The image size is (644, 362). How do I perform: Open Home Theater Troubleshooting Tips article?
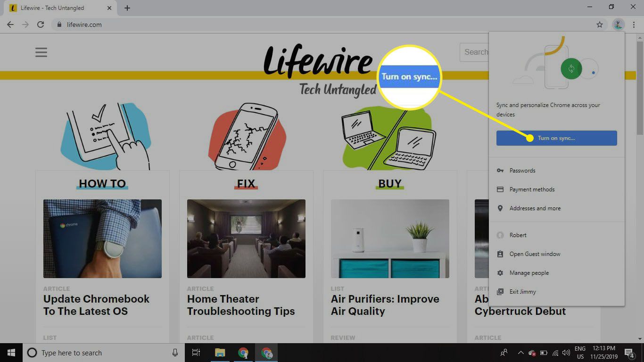[x=241, y=305]
